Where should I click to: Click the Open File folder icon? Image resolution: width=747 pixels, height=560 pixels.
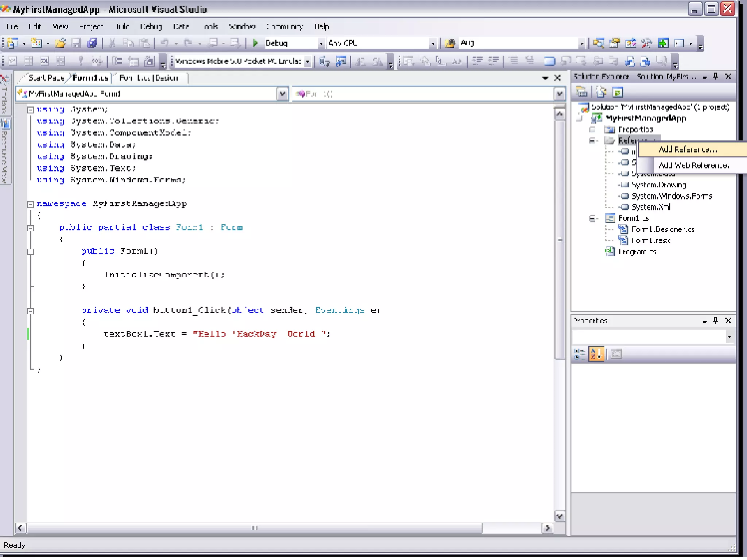[x=60, y=43]
